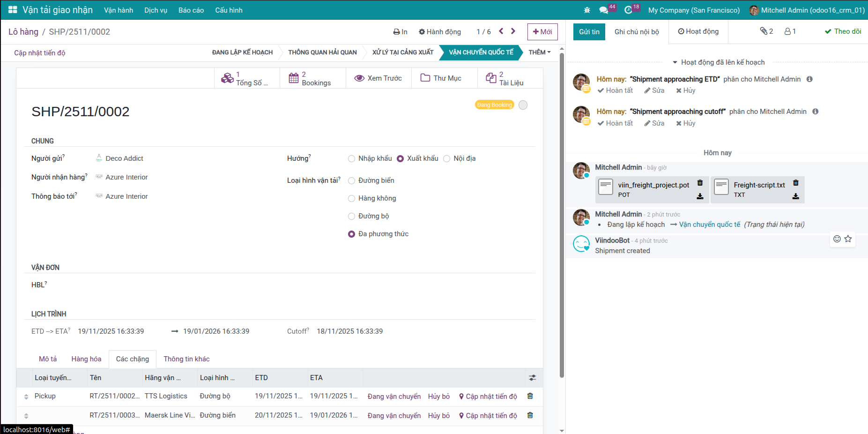Click the Mới button to create shipment

coord(542,32)
